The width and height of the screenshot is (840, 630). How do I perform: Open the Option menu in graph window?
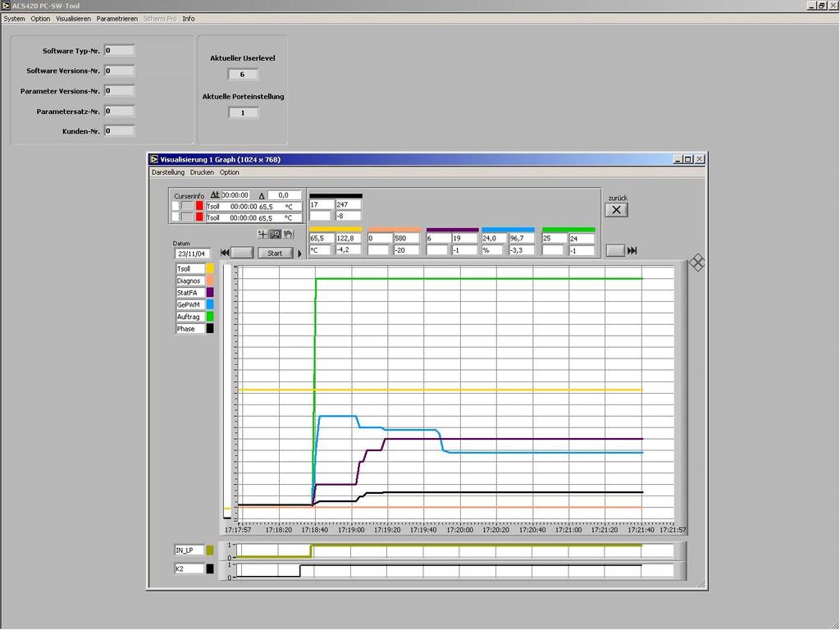[x=230, y=172]
